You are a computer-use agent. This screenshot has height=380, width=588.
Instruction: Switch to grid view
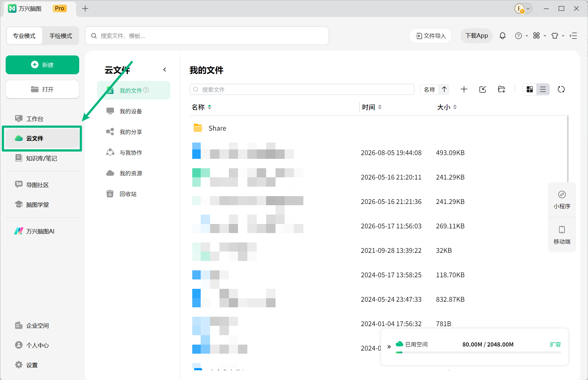point(530,90)
